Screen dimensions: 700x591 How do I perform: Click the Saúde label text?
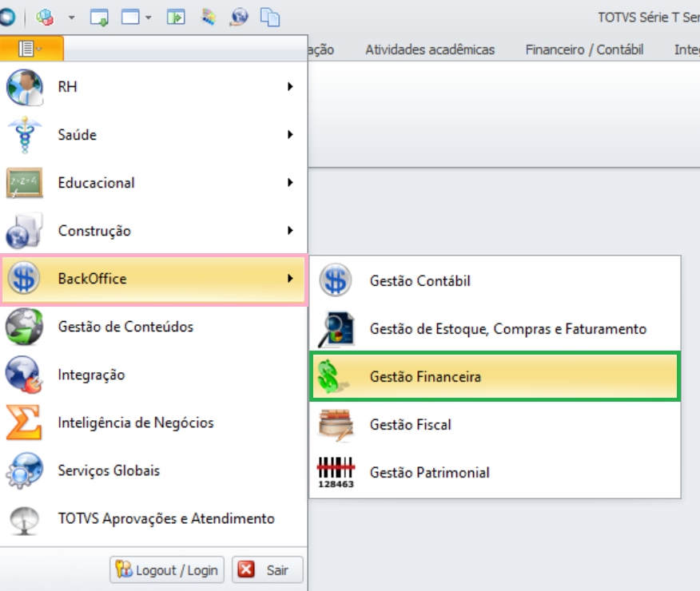[78, 135]
